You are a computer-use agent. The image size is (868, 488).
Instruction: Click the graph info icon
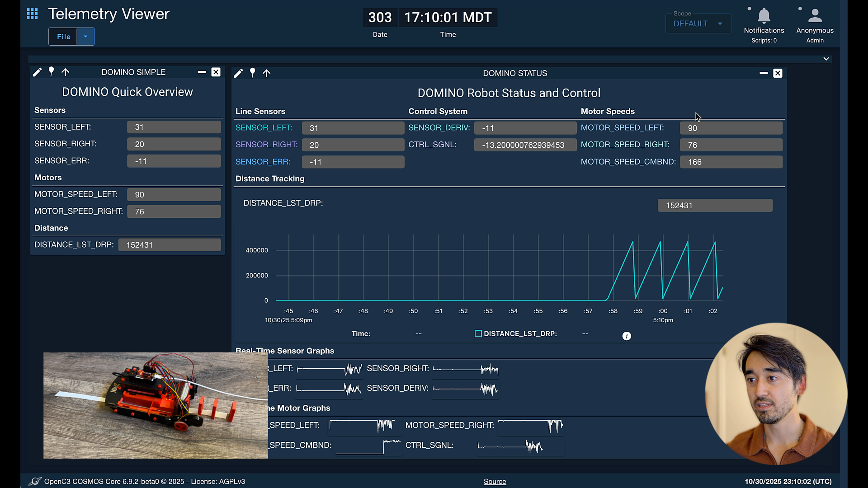pos(626,336)
